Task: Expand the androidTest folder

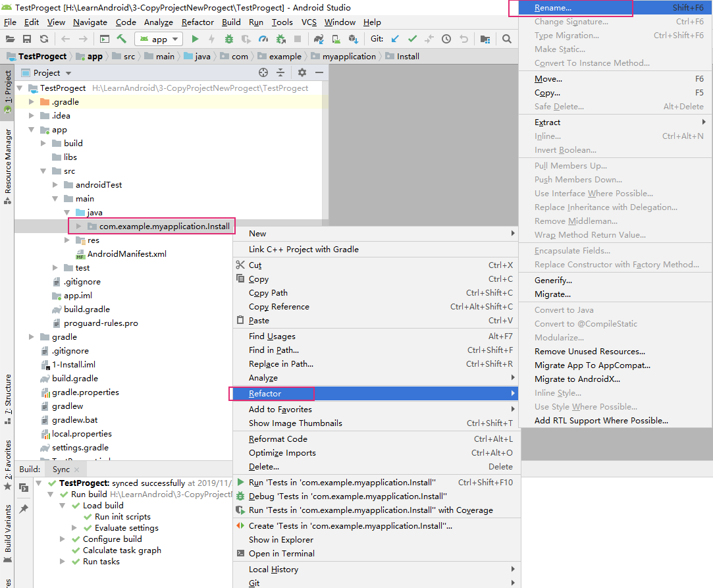Action: pyautogui.click(x=55, y=184)
